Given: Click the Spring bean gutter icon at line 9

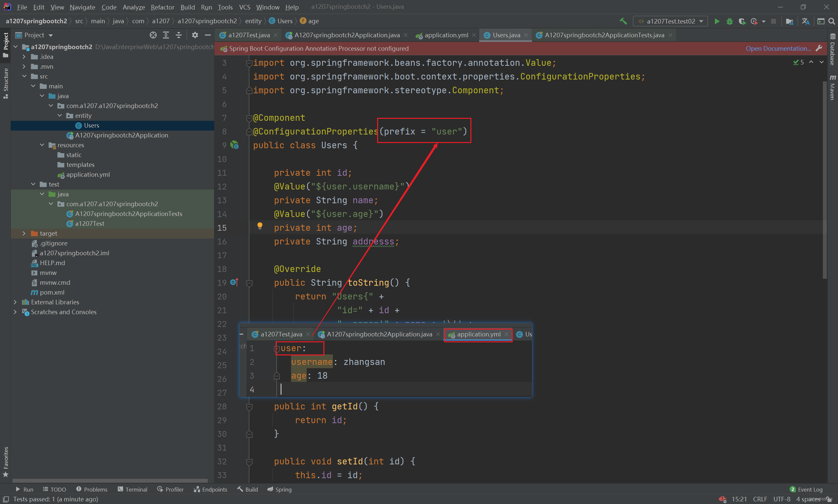Looking at the screenshot, I should pyautogui.click(x=234, y=145).
